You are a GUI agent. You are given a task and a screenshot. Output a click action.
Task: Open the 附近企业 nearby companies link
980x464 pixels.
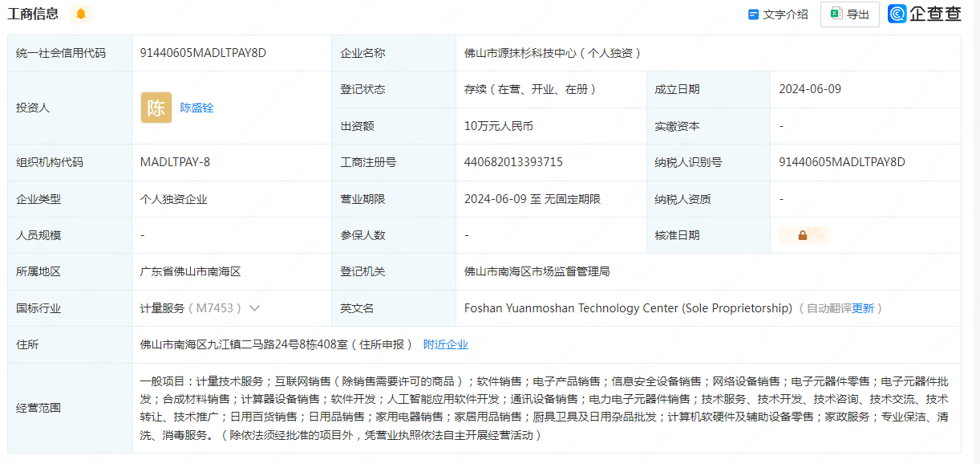click(447, 344)
